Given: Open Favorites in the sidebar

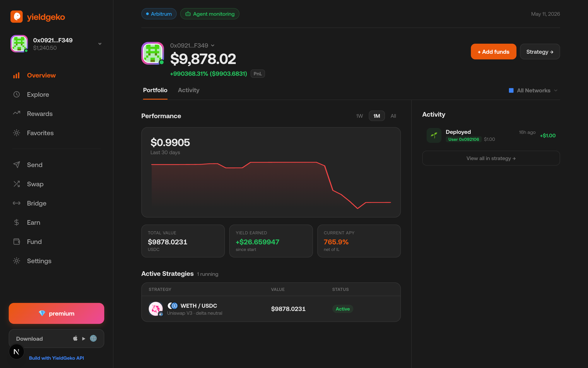Looking at the screenshot, I should (x=57, y=133).
